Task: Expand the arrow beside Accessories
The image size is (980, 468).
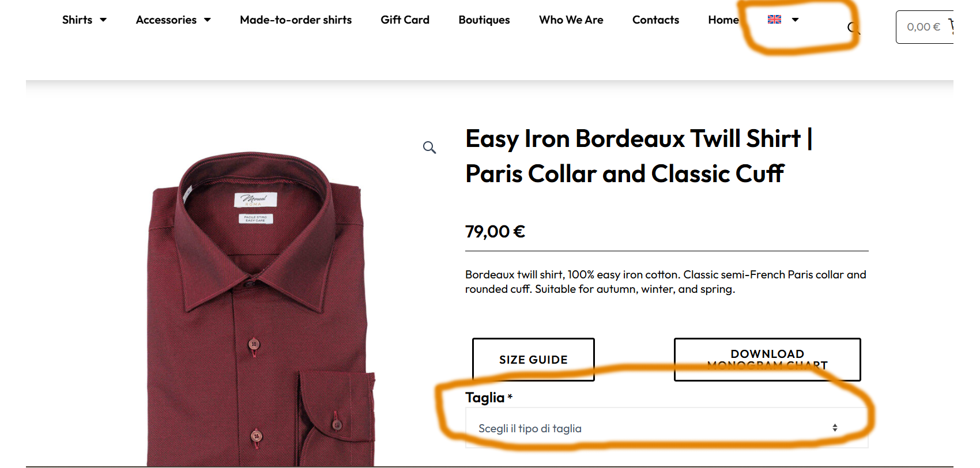Action: pyautogui.click(x=208, y=20)
